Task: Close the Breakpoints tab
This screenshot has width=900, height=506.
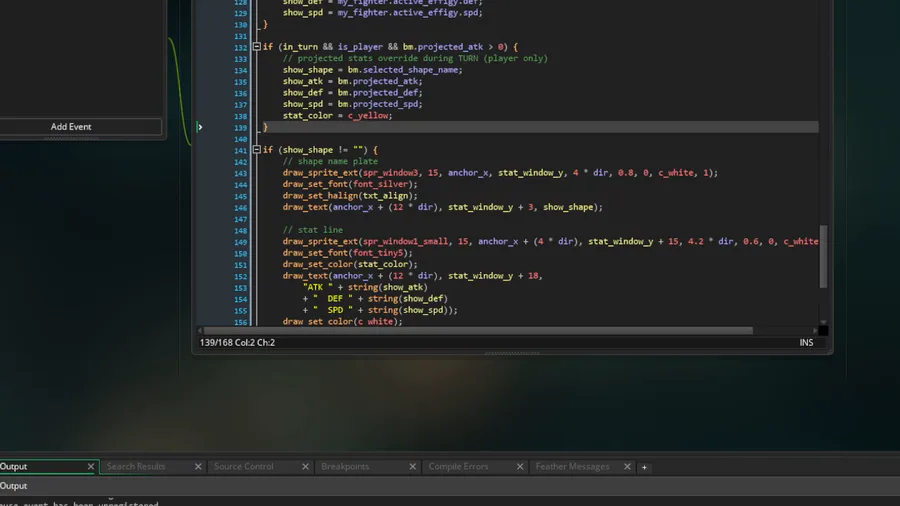Action: coord(413,467)
